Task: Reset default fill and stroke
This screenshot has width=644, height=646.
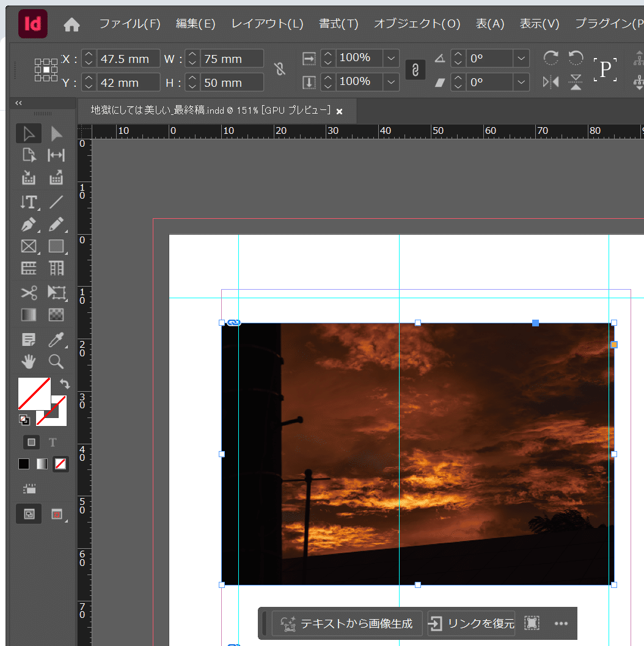Action: click(x=24, y=420)
